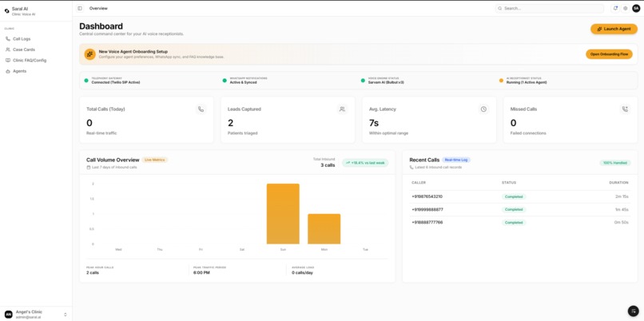This screenshot has width=644, height=321.
Task: Click the 6:00 PM peak traffic value
Action: click(201, 272)
